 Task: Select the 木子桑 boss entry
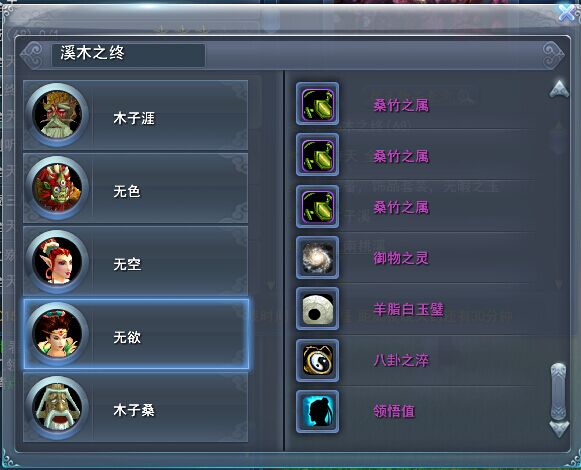point(136,407)
